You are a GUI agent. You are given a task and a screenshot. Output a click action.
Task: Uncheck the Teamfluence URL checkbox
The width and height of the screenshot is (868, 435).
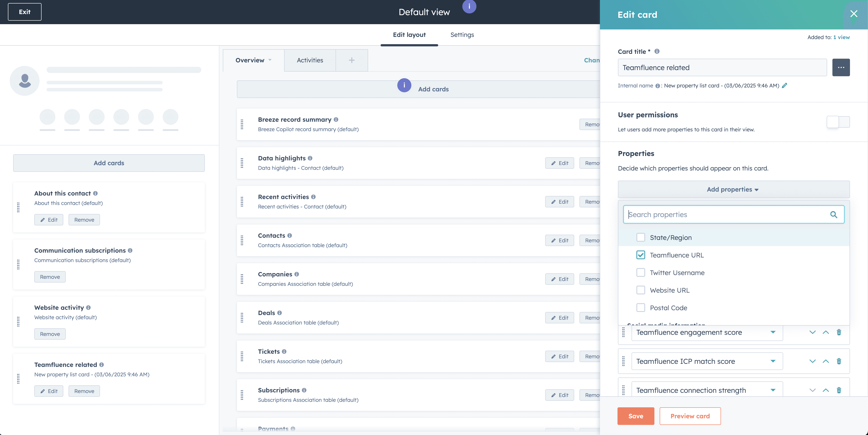tap(641, 255)
